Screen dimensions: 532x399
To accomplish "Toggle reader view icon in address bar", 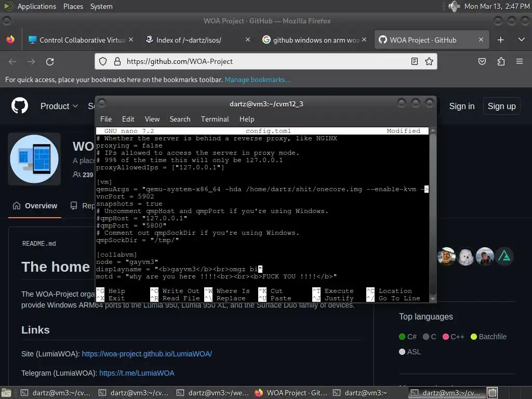I will click(x=414, y=61).
